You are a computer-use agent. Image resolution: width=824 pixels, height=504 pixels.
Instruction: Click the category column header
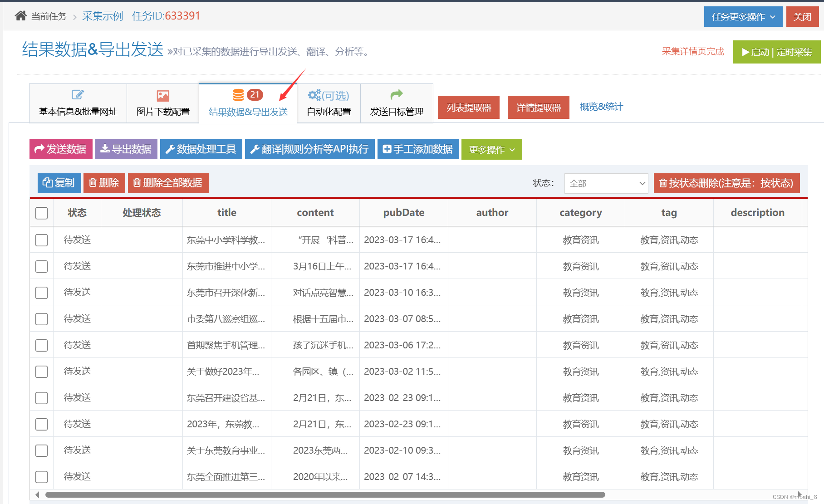click(x=581, y=213)
